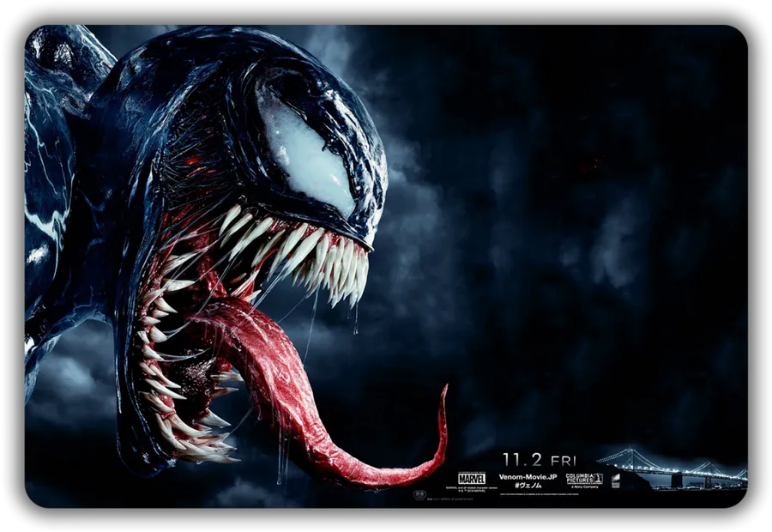Click "a Sony Company" text
Viewport: 772px width, 532px height.
tap(584, 487)
